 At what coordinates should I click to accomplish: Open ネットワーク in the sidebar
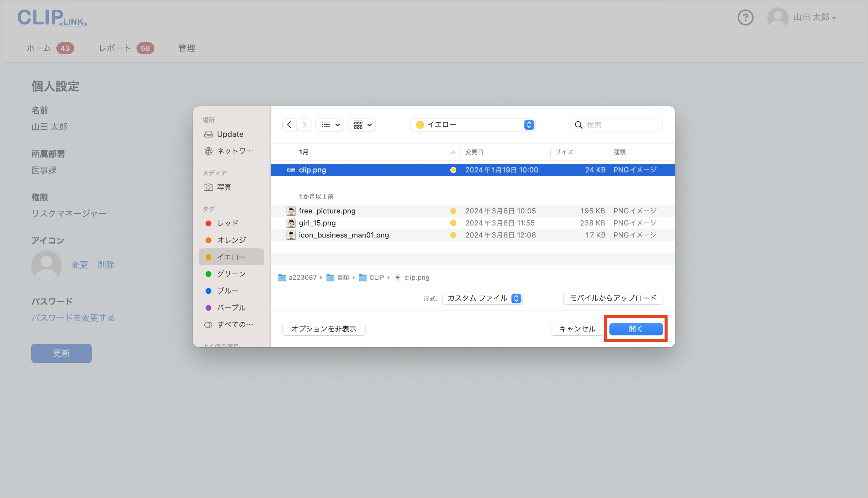[234, 151]
